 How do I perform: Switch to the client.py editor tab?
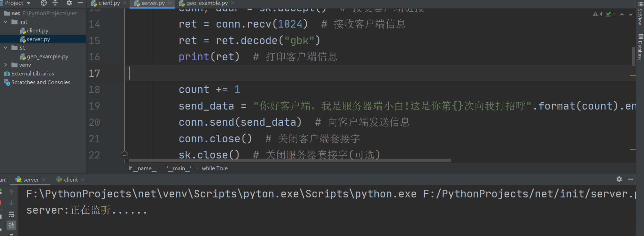[x=106, y=3]
